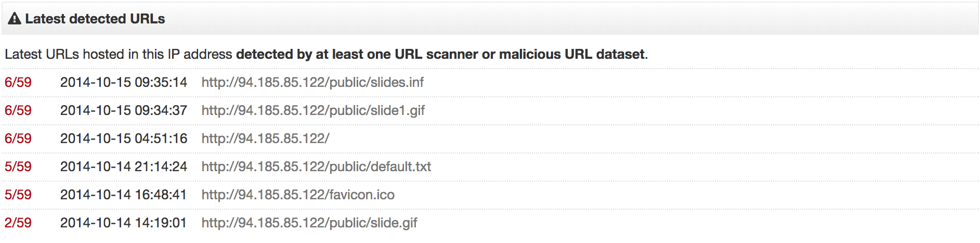Select the 2014-10-14 21:14:24 timestamp
The width and height of the screenshot is (980, 243).
124,167
